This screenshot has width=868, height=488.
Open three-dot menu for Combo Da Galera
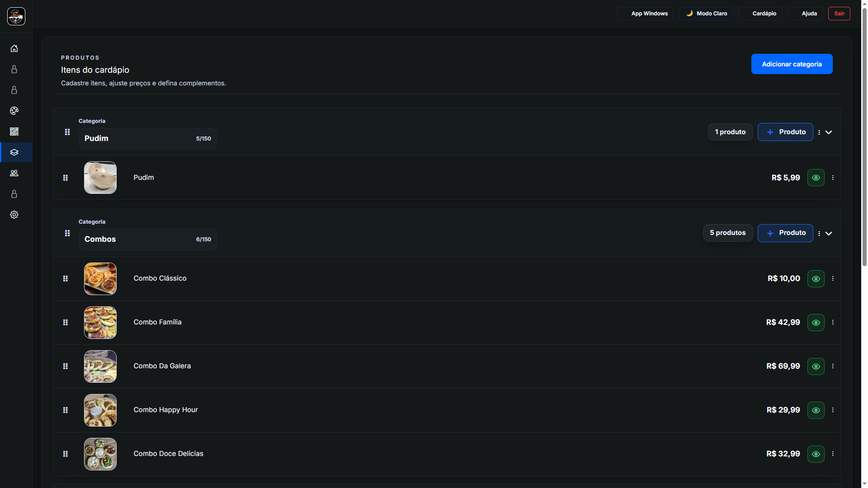(x=833, y=366)
